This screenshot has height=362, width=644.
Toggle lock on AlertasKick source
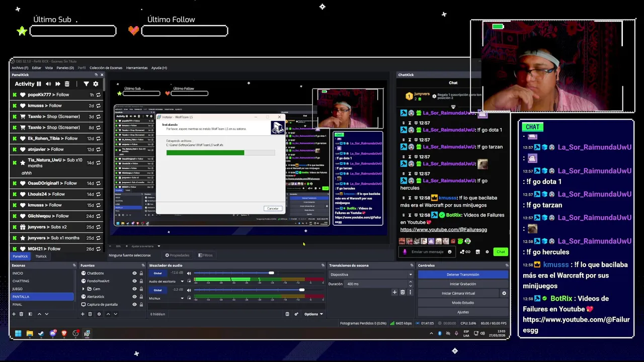click(141, 297)
